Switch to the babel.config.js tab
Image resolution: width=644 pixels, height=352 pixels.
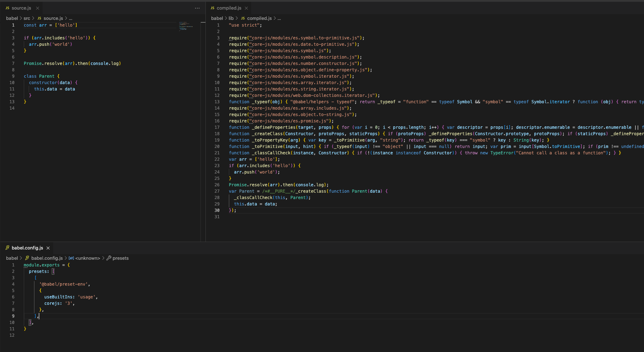pyautogui.click(x=28, y=248)
